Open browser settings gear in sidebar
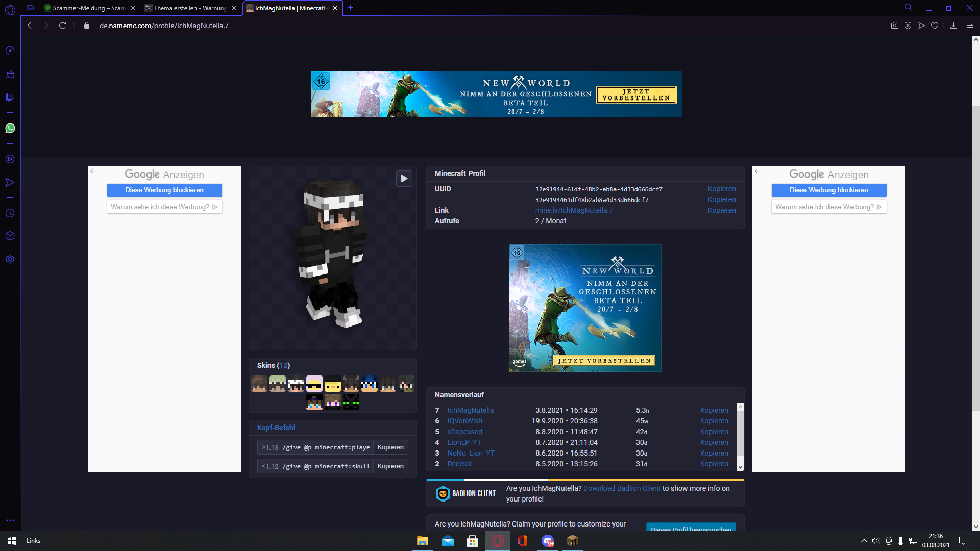Viewport: 980px width, 551px height. [x=10, y=259]
